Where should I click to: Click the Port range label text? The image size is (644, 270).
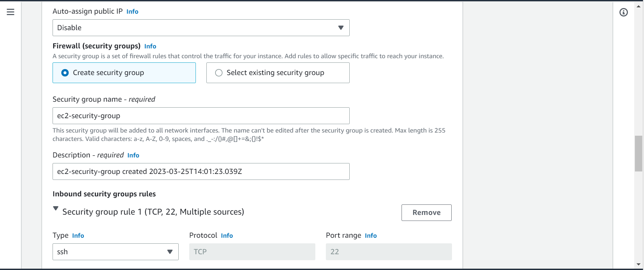(x=343, y=235)
